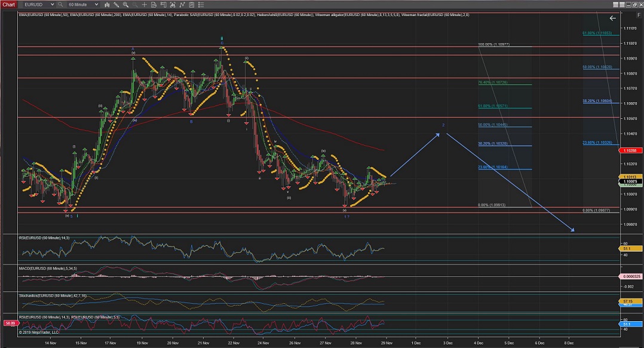This screenshot has width=644, height=348.
Task: Click the greyed zoom out icon
Action: click(135, 5)
